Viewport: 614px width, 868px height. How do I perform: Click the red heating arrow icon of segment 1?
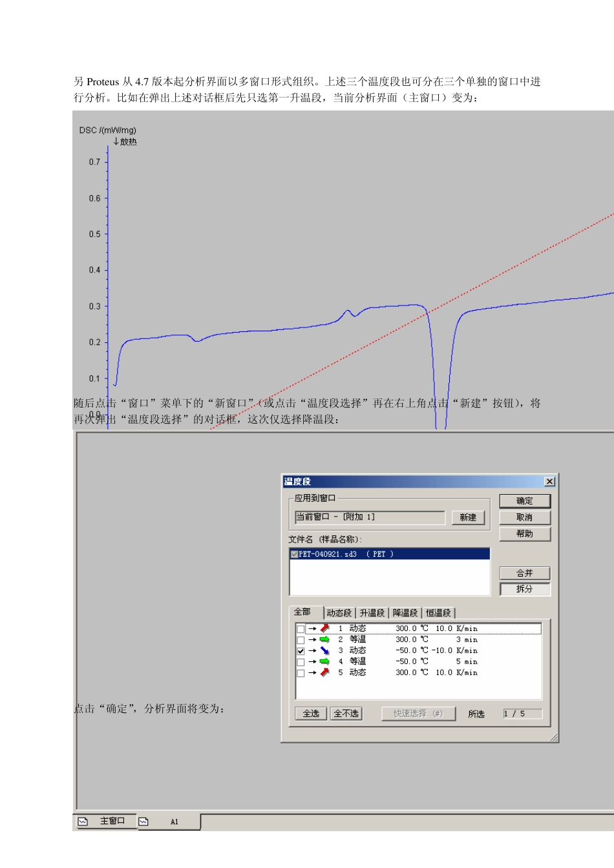[x=324, y=628]
